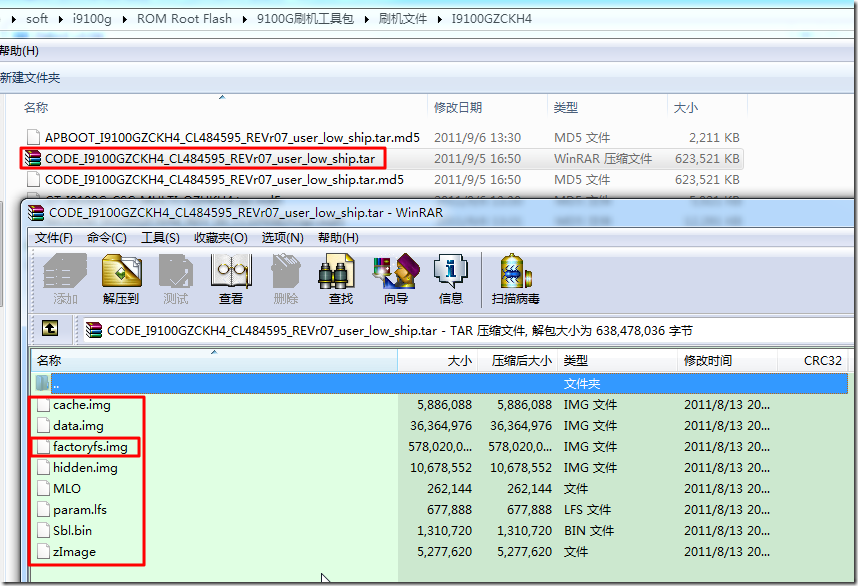Click the Add (添加) toolbar icon in WinRAR
858x586 pixels.
click(65, 271)
